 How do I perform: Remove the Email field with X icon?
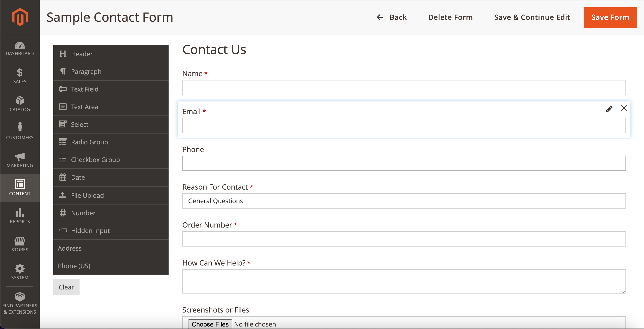click(624, 108)
